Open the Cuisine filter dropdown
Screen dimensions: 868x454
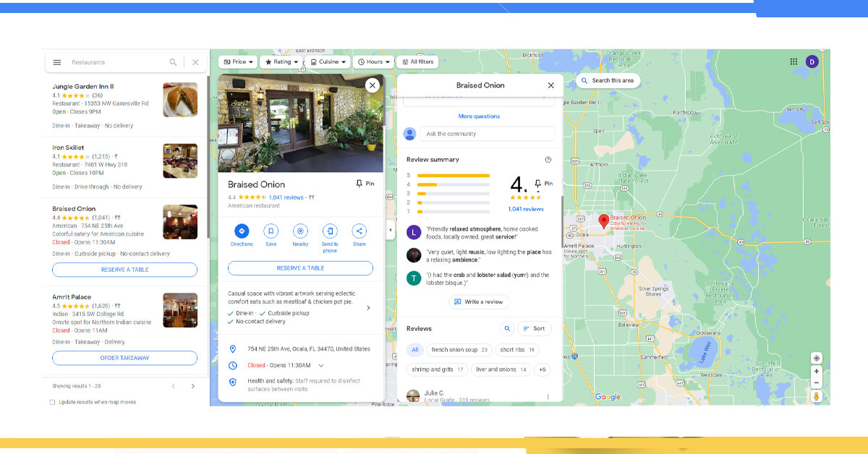pos(328,62)
